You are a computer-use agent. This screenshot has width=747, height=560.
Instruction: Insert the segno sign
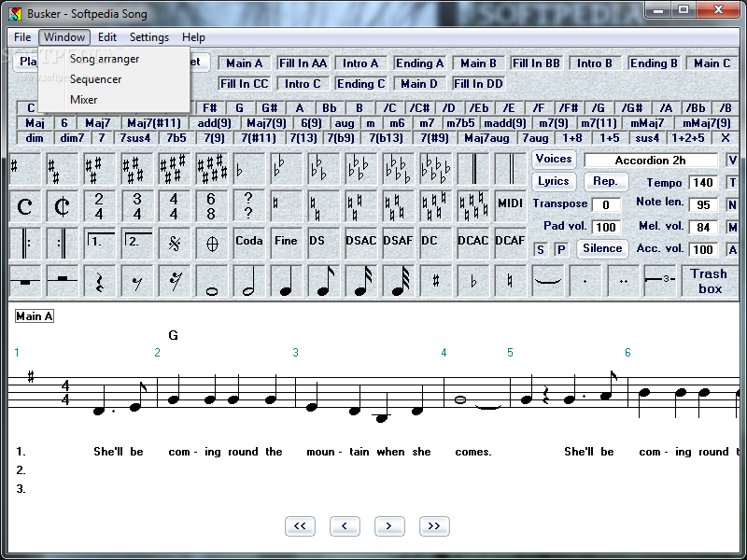click(174, 243)
